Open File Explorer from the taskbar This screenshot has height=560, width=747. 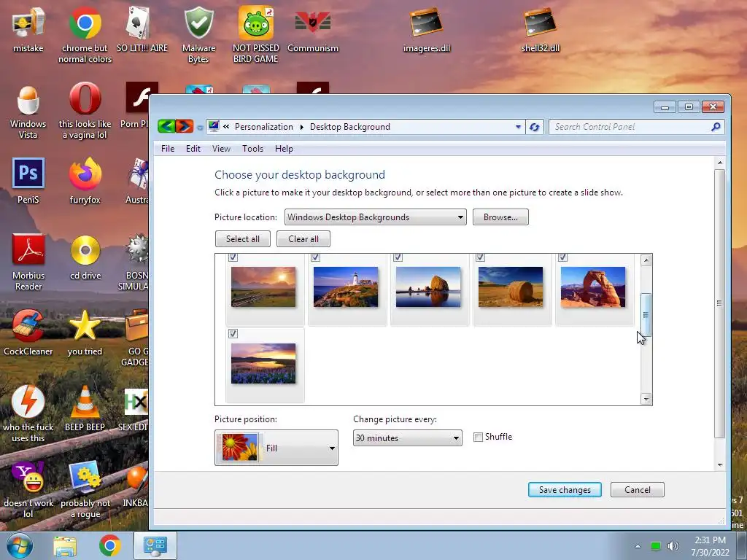pyautogui.click(x=65, y=546)
